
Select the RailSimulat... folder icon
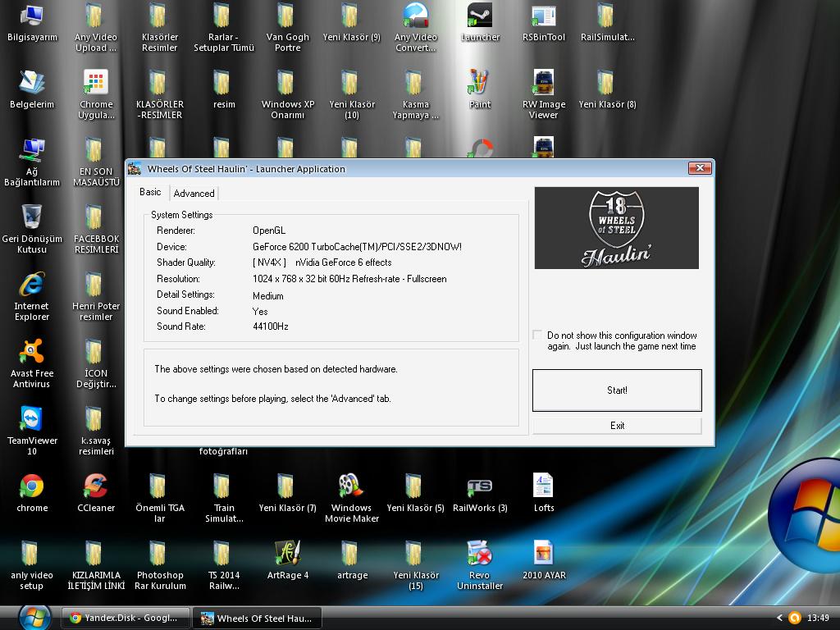(608, 23)
